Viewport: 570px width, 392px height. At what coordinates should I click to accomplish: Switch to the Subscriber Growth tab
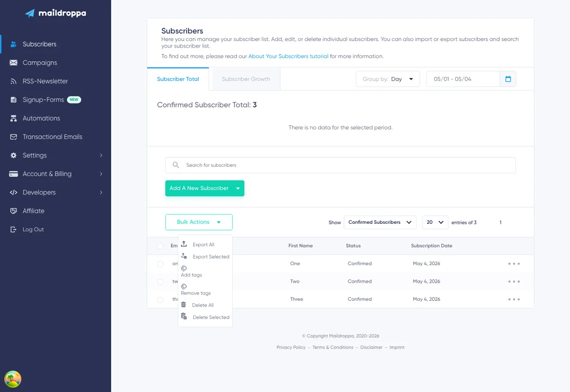[x=246, y=79]
